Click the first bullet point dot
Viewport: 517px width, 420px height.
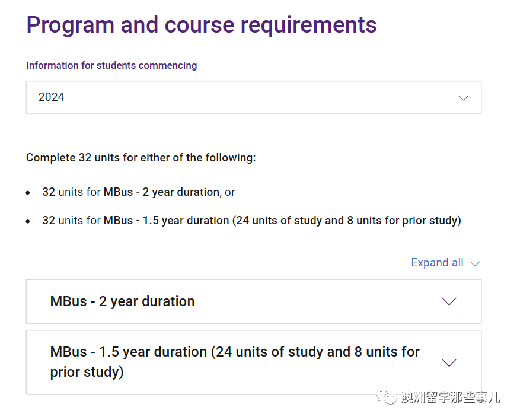tap(28, 193)
